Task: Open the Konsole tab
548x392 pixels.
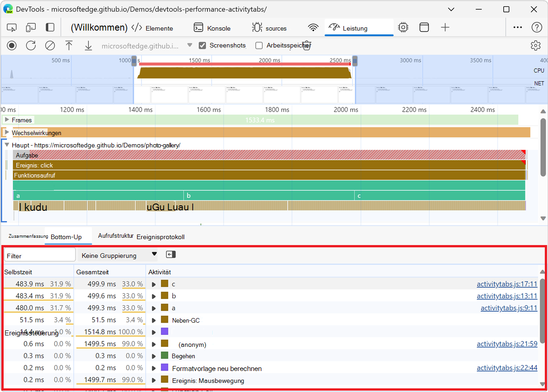Action: coord(212,28)
